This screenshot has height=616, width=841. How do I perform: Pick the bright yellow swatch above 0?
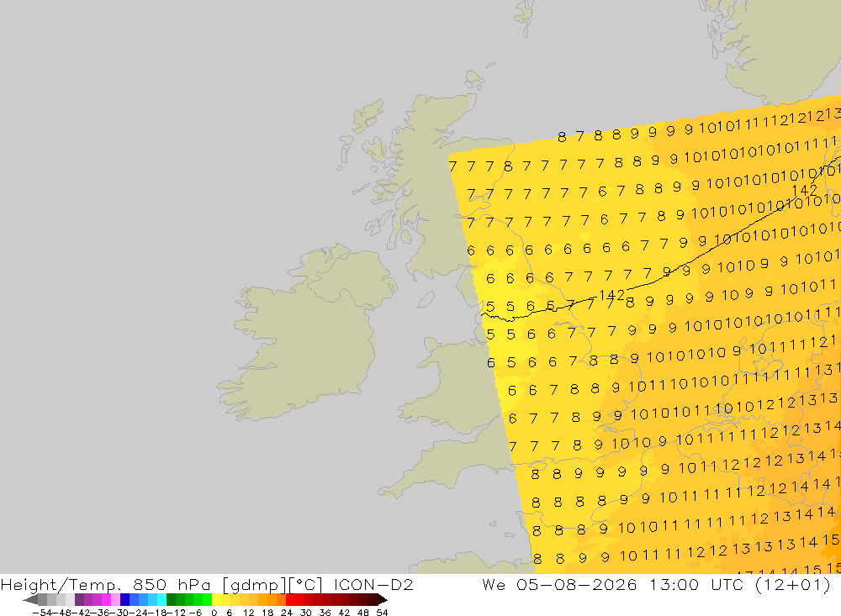(217, 600)
